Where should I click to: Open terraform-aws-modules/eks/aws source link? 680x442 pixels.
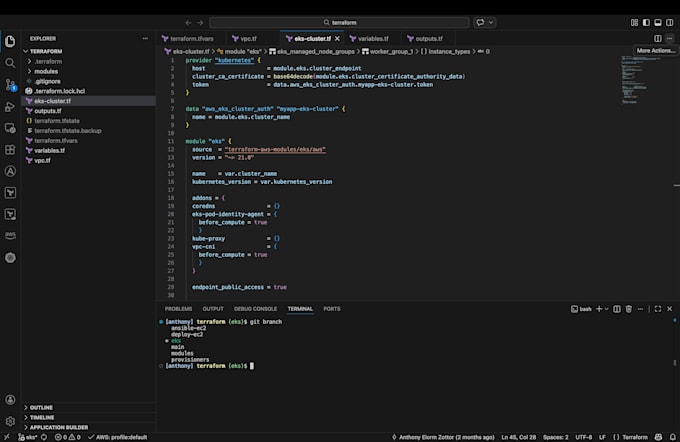(x=275, y=150)
